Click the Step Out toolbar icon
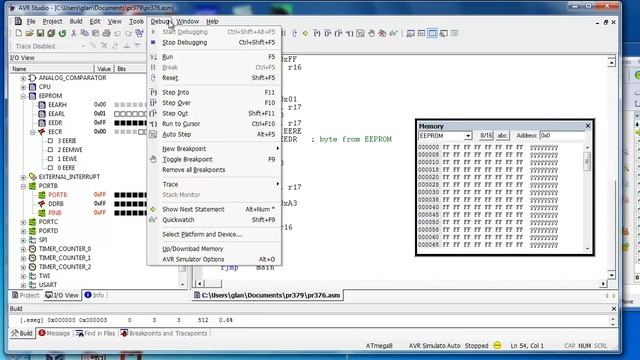Image resolution: width=640 pixels, height=360 pixels. [x=338, y=33]
